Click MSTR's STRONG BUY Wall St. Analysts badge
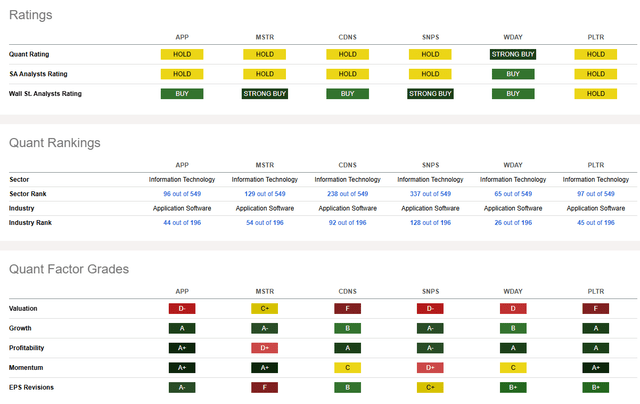Viewport: 640px width, 404px height. (265, 94)
